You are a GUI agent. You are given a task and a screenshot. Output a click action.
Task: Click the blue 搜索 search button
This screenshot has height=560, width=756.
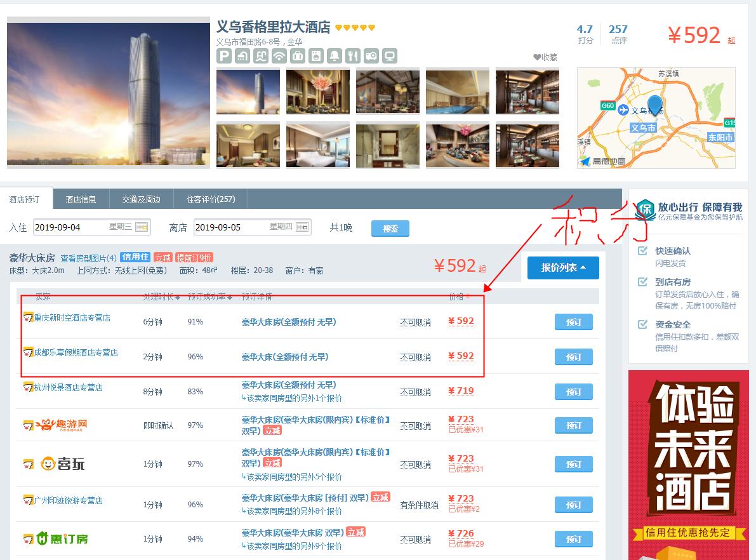point(390,228)
